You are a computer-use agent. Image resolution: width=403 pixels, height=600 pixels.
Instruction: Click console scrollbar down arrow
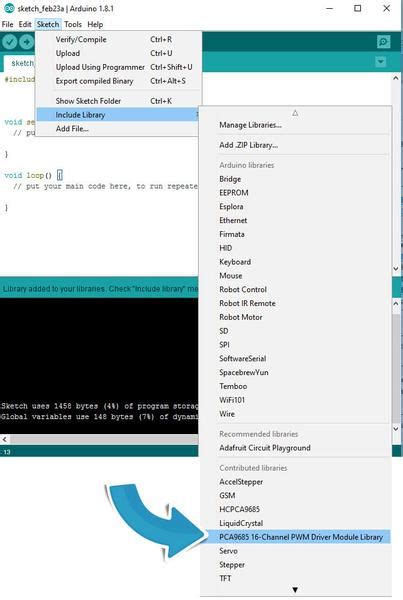pos(396,429)
